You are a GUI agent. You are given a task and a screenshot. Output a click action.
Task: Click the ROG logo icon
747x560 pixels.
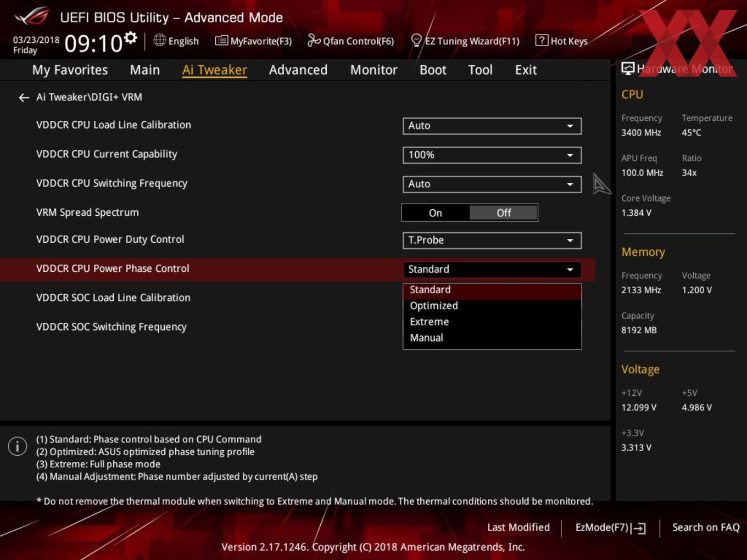[32, 16]
